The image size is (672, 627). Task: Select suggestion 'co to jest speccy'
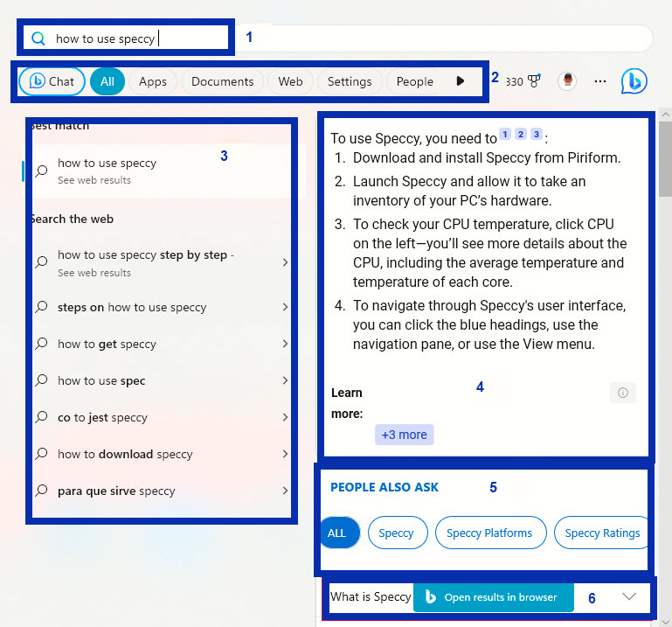click(x=102, y=417)
